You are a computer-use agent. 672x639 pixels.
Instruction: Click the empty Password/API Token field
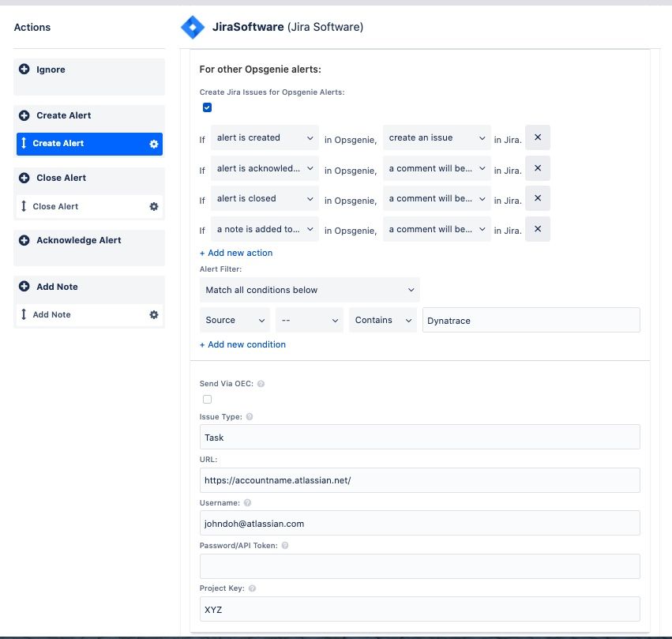(x=420, y=566)
